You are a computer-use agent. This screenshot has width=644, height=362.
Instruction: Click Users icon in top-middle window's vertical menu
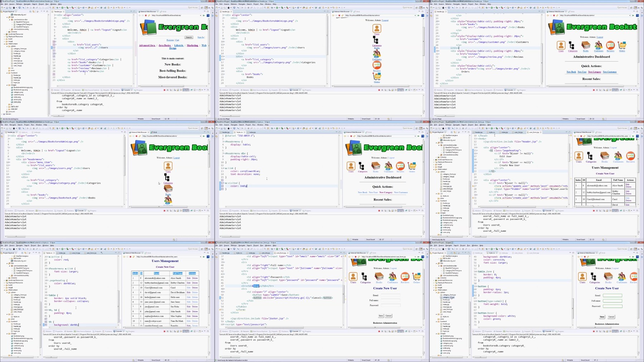click(377, 28)
